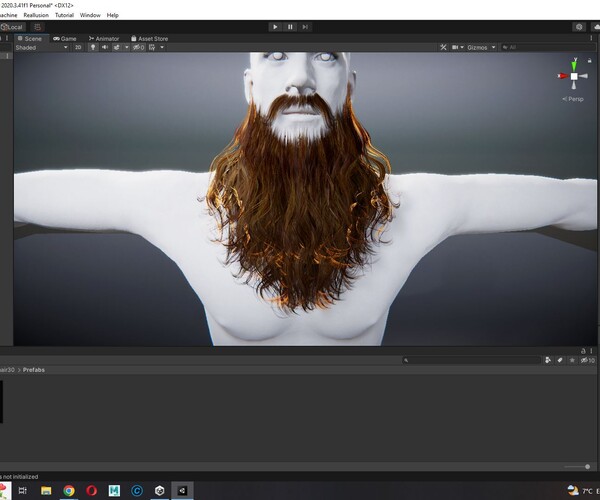Image resolution: width=600 pixels, height=500 pixels.
Task: Advance one frame with the Step button
Action: [305, 27]
